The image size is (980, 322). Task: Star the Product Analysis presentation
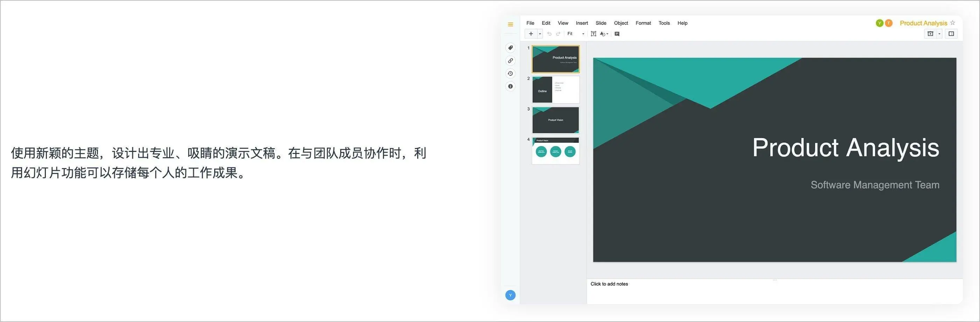(x=953, y=23)
